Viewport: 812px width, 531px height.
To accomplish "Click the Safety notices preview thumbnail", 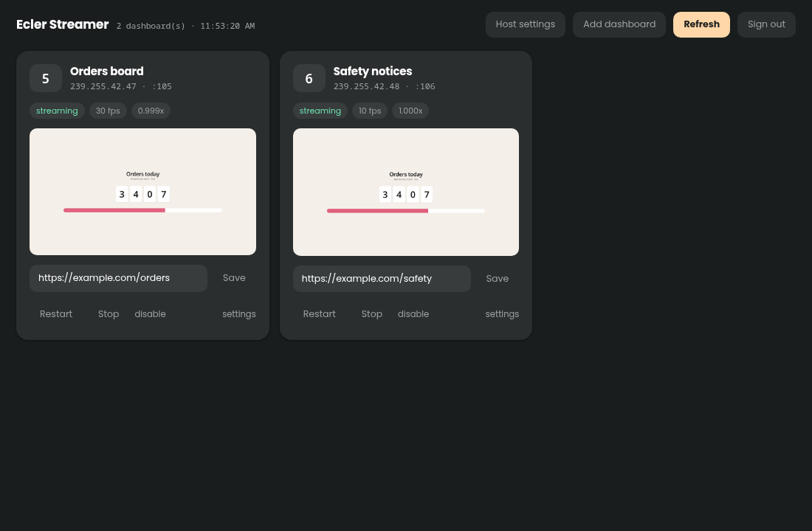I will (405, 192).
